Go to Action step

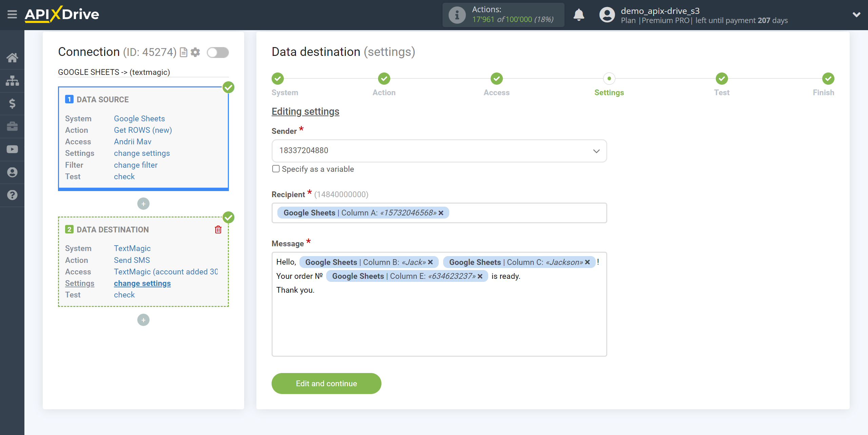[x=384, y=79]
